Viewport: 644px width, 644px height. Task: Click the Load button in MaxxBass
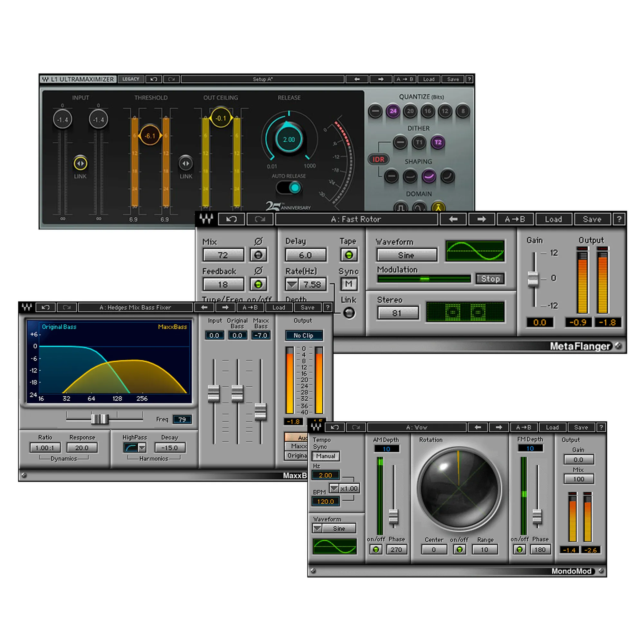pyautogui.click(x=279, y=307)
